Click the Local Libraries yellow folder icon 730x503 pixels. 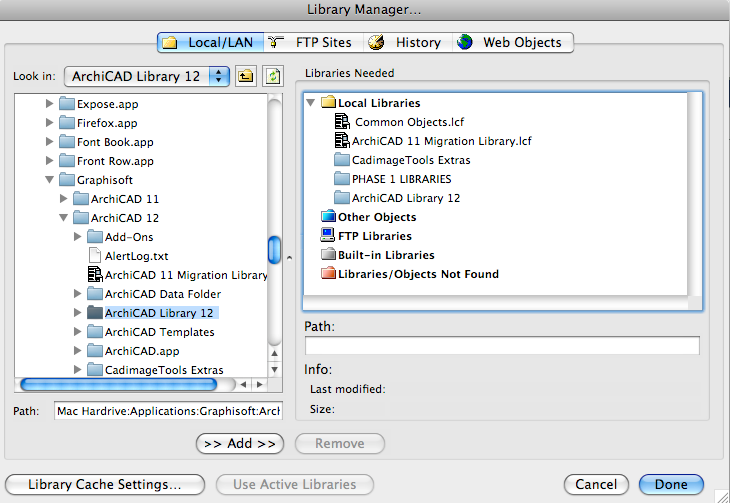click(x=328, y=102)
